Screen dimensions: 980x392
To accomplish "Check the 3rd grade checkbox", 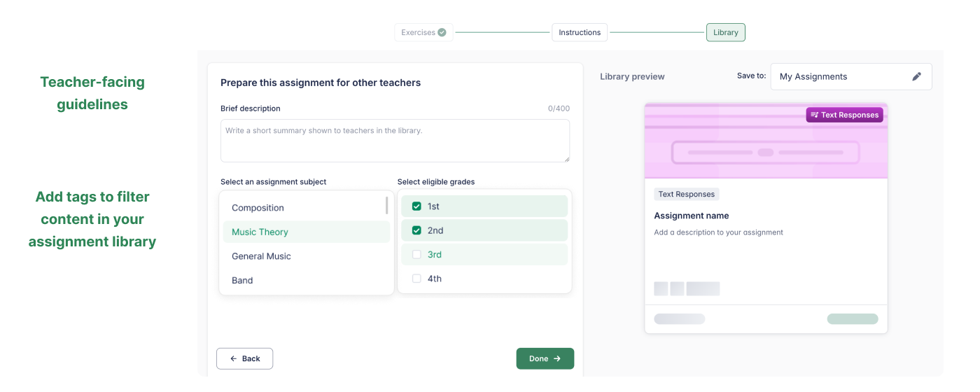I will click(416, 255).
